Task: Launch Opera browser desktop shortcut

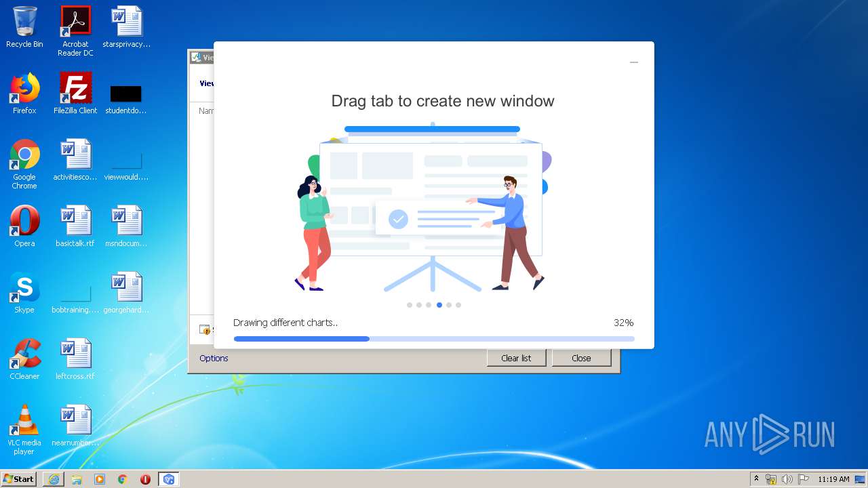Action: click(24, 226)
